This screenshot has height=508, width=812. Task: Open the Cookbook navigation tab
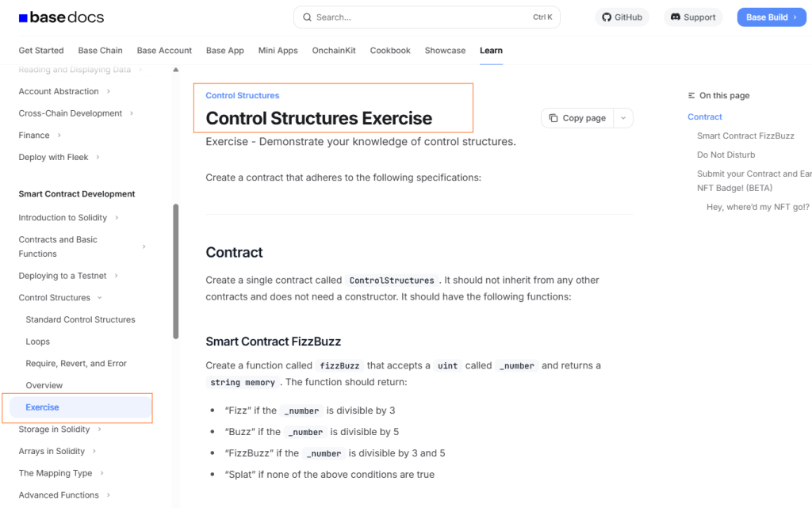pos(390,51)
